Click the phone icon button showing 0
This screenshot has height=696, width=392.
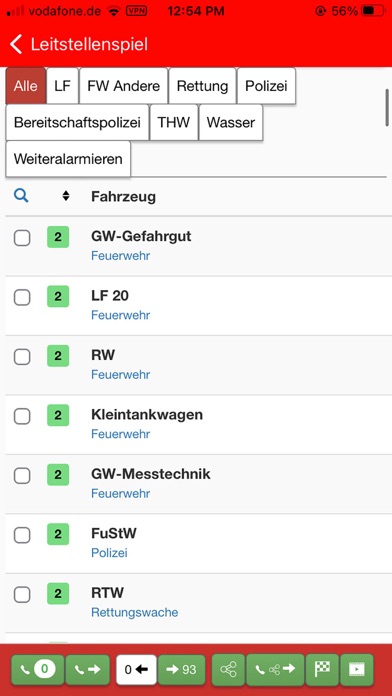[38, 669]
